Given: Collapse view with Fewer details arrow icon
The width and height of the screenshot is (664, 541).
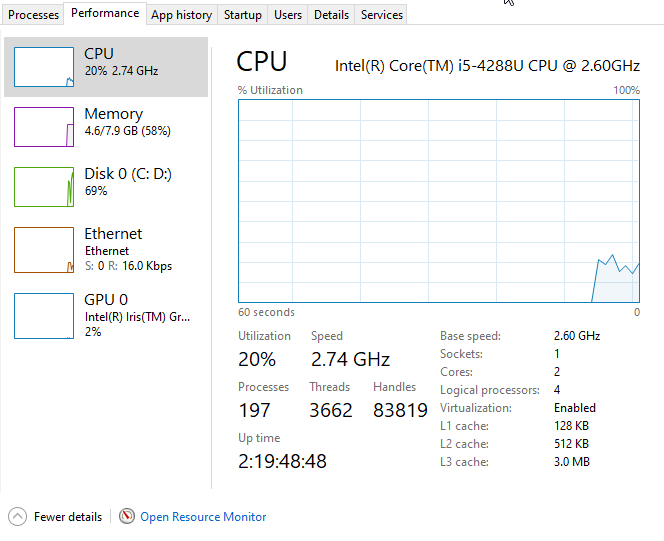Looking at the screenshot, I should tap(17, 516).
